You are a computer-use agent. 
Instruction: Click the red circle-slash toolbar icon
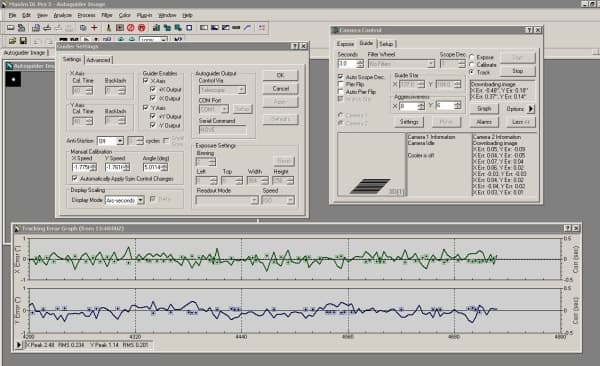[130, 28]
